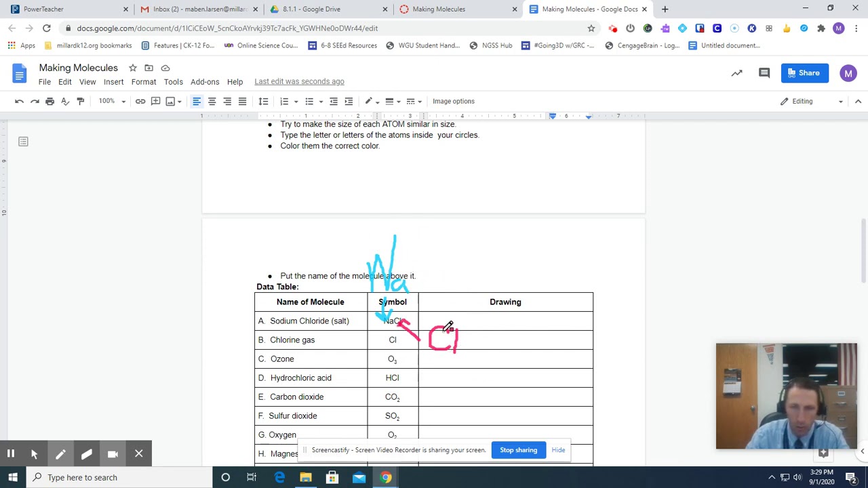
Task: Hide the Screencastify sharing notification
Action: (558, 450)
